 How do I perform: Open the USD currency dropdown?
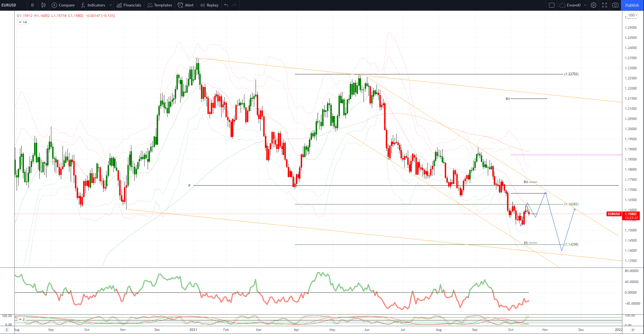point(632,15)
